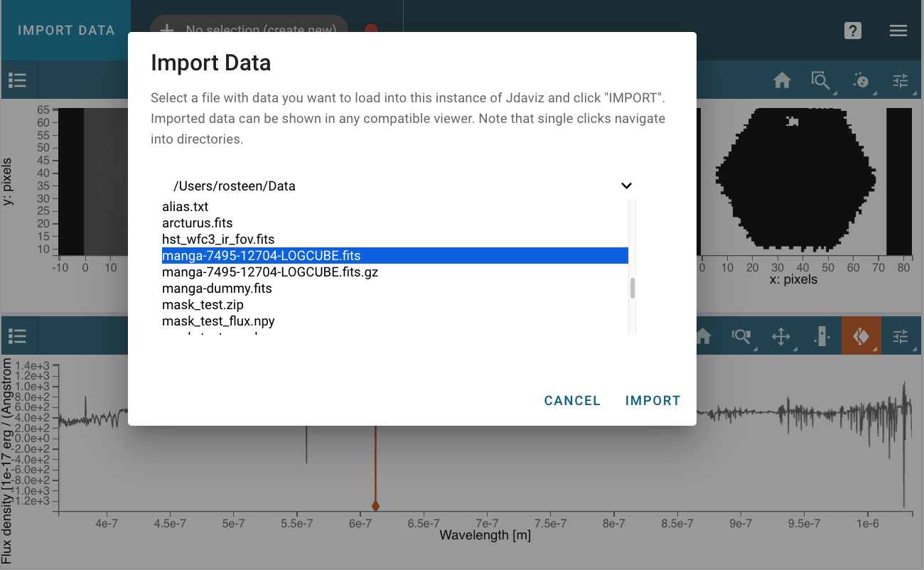924x570 pixels.
Task: Click the home reset-zoom icon in image viewer toolbar
Action: 782,80
